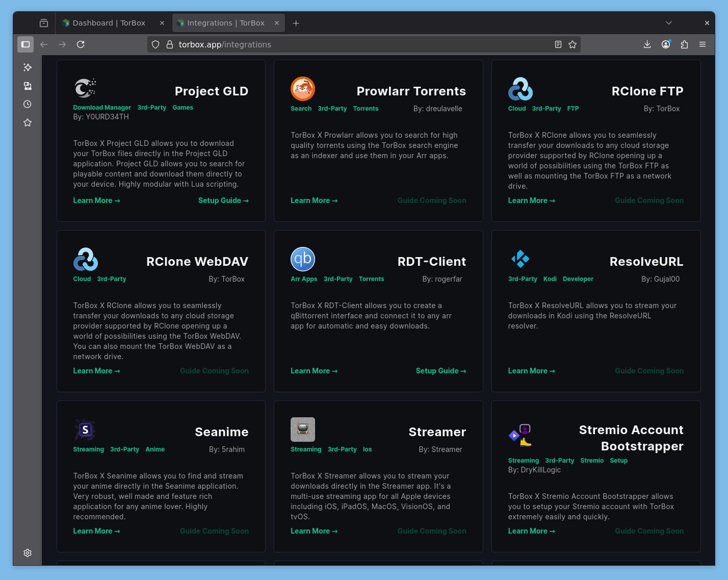The height and width of the screenshot is (580, 728).
Task: Click the Kodi tag on ResolveURL
Action: (550, 279)
